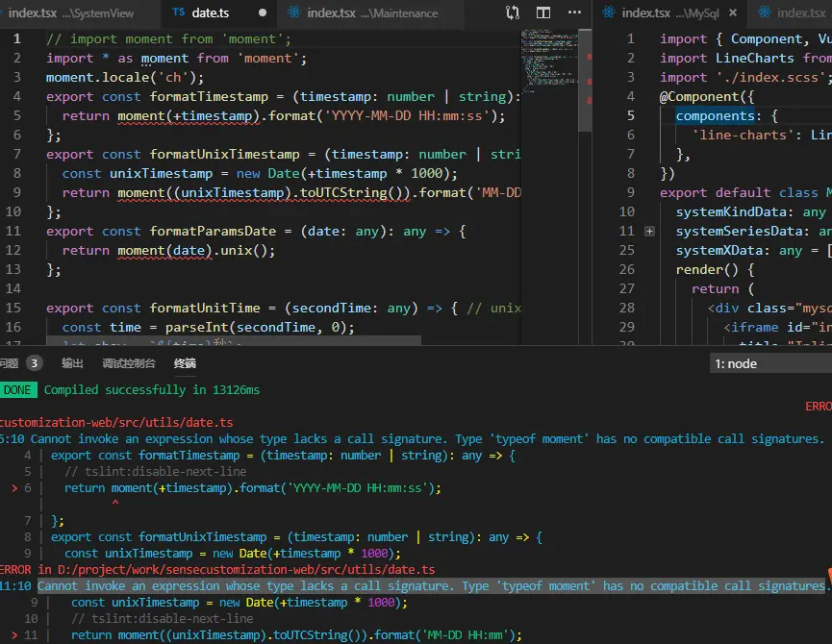Open the index.tsx Maintenance tab
The height and width of the screenshot is (644, 832).
coord(371,12)
